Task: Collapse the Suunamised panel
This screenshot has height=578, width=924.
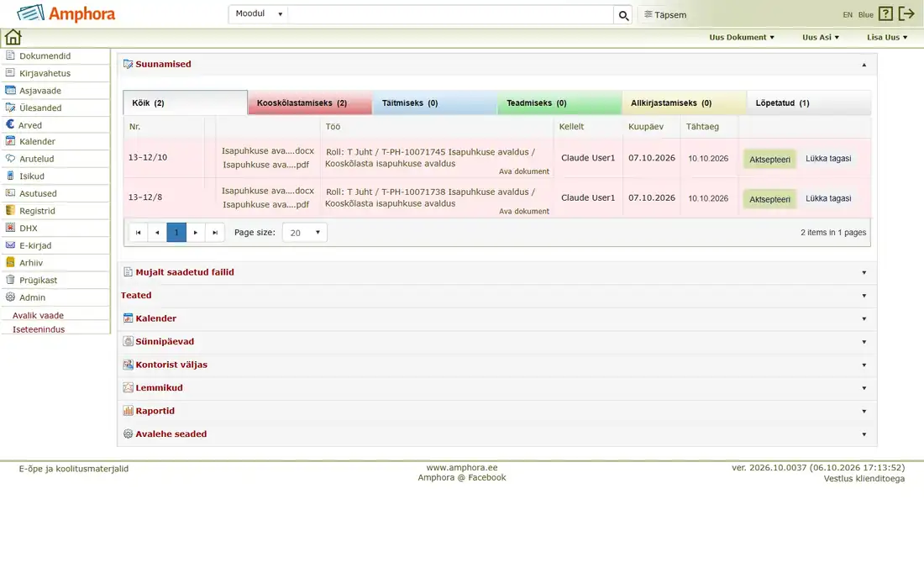Action: click(x=864, y=65)
